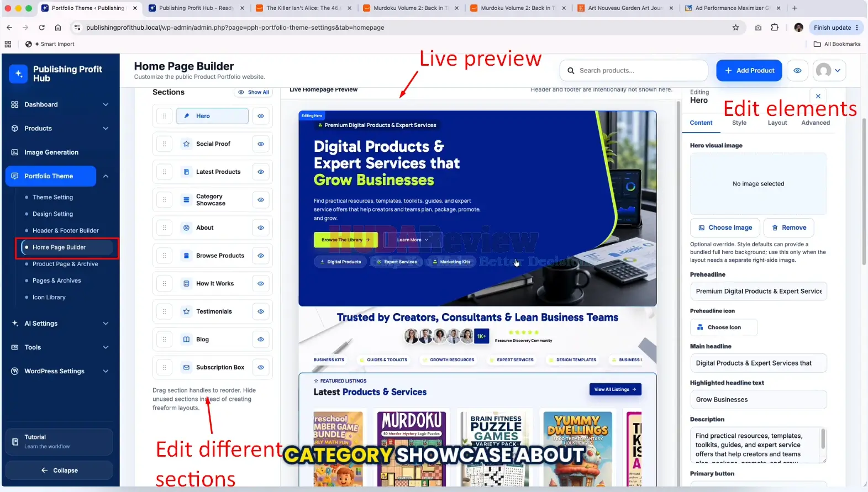Click the Category Showcase section icon

click(186, 200)
